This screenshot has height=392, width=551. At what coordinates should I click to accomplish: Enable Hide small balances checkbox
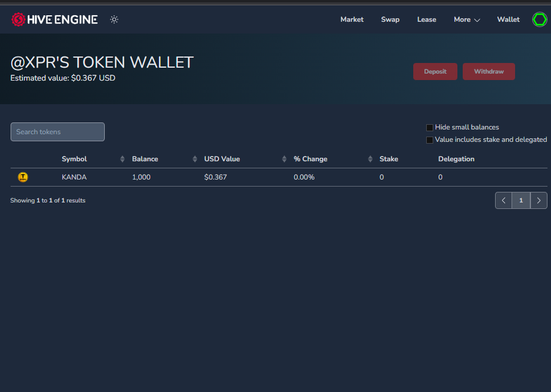429,128
